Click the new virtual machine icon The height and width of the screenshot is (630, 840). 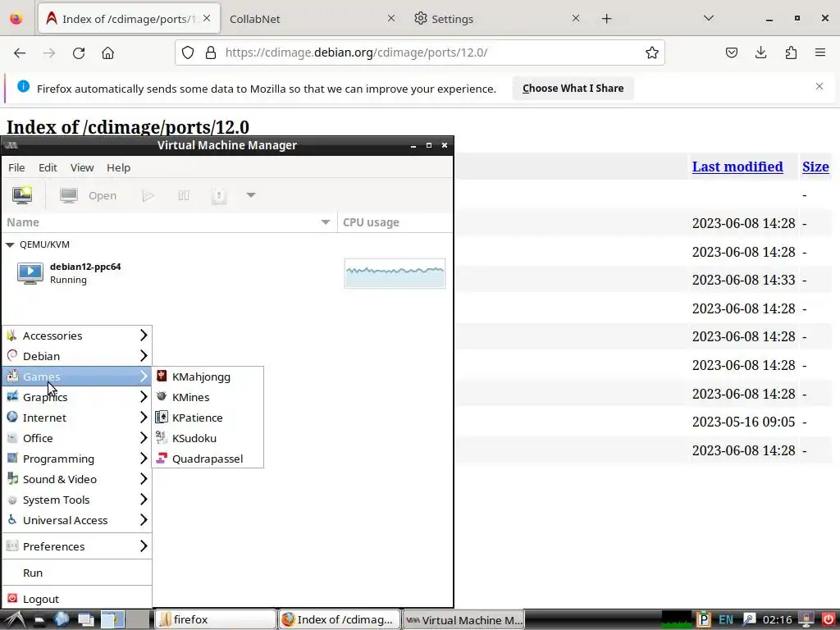22,195
